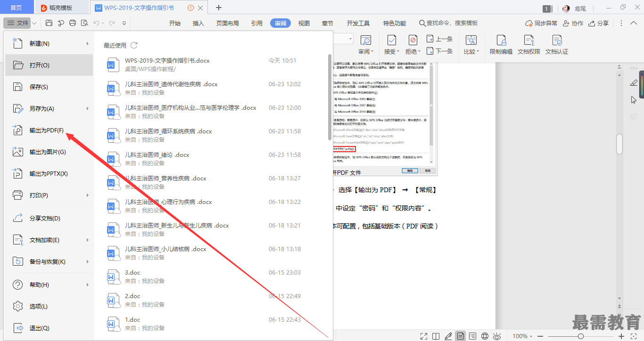This screenshot has height=341, width=644.
Task: Click the 拒绝 reject change icon
Action: coord(413,41)
